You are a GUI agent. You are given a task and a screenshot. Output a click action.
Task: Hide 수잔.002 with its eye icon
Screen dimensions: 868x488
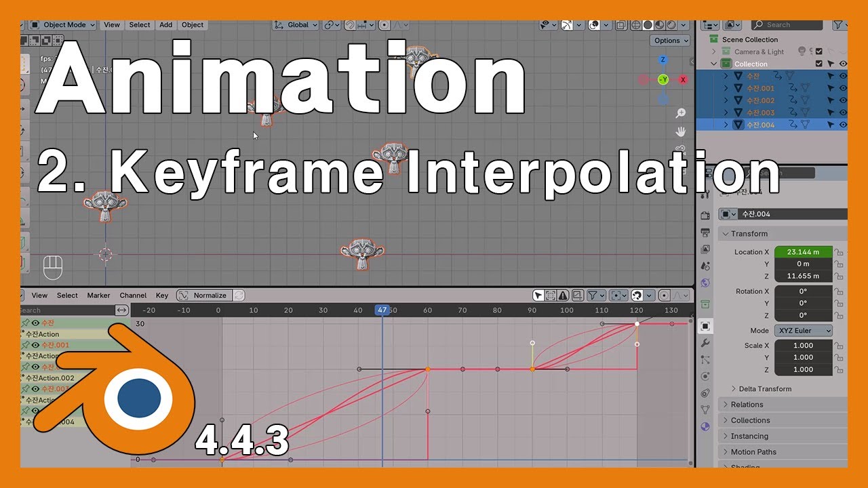coord(843,100)
